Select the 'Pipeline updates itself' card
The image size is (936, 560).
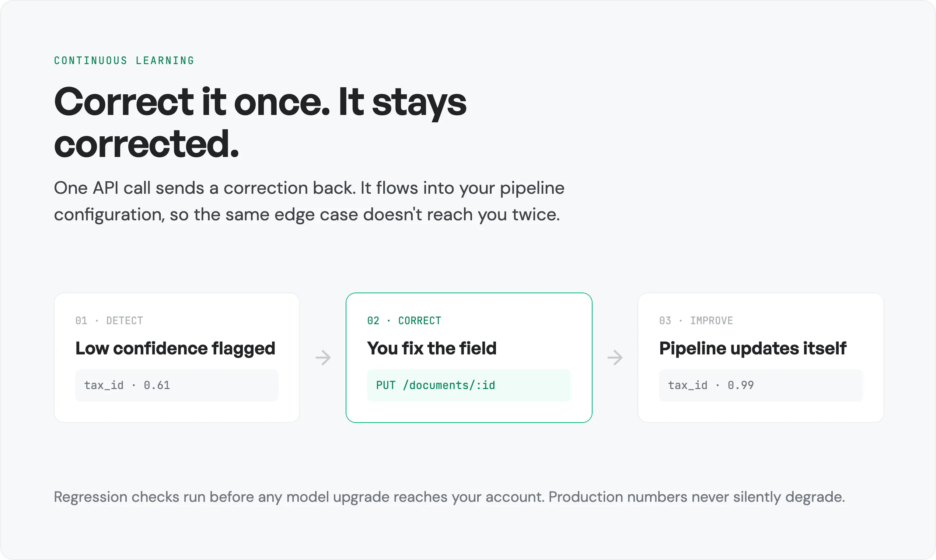coord(761,358)
